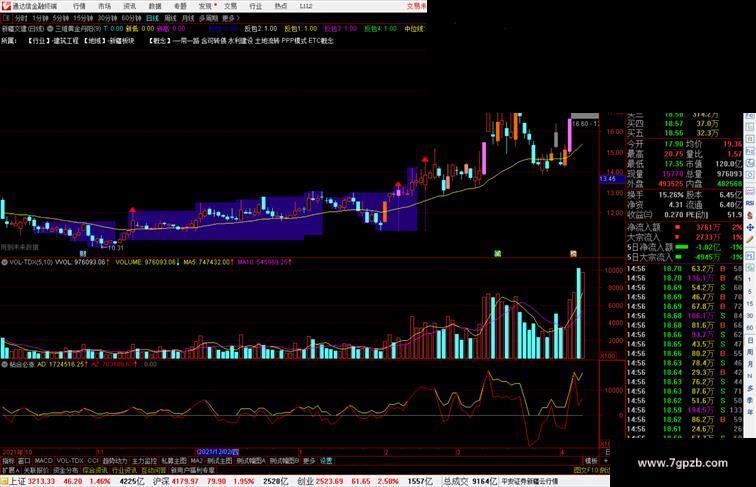Open the 发现 menu
The height and width of the screenshot is (487, 756).
pyautogui.click(x=205, y=6)
